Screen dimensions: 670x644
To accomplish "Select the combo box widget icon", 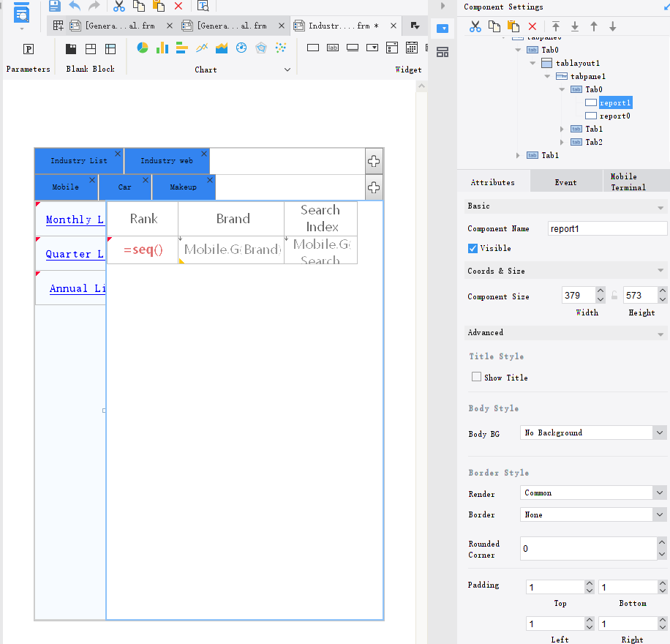I will [x=372, y=48].
